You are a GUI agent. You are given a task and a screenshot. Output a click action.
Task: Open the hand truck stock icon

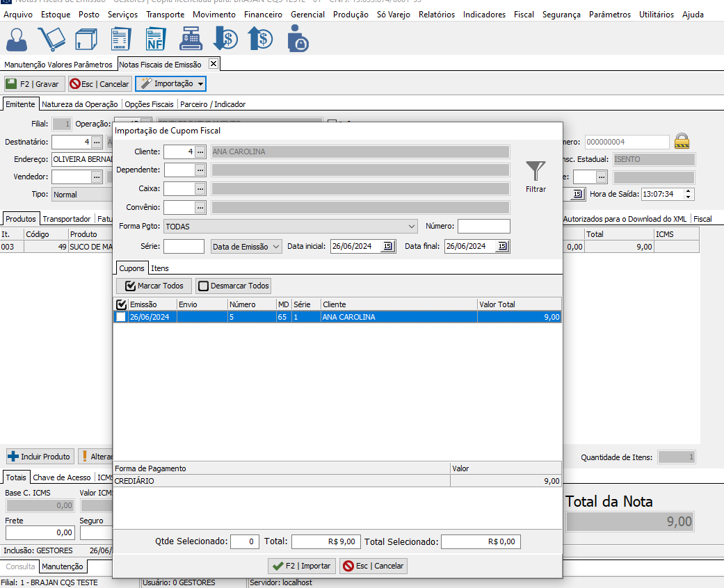[x=51, y=38]
